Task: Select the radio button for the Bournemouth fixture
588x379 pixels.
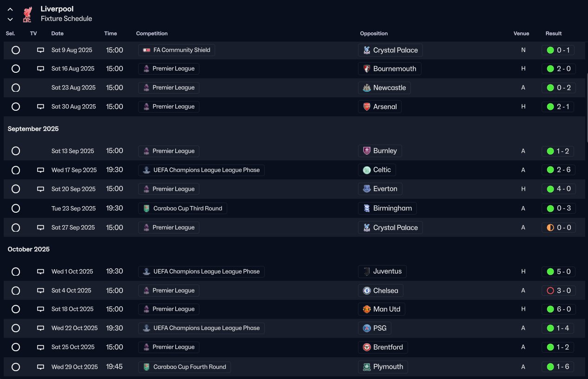Action: (x=16, y=69)
